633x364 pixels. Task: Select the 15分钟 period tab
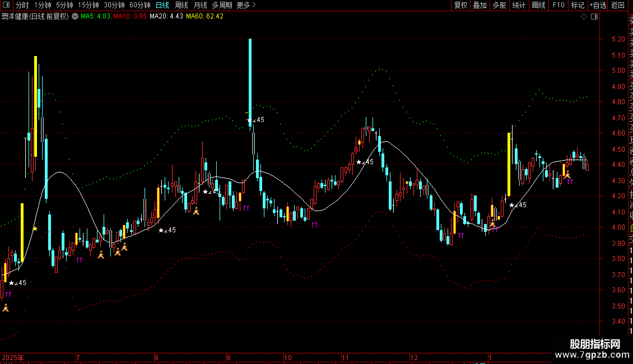pyautogui.click(x=89, y=5)
